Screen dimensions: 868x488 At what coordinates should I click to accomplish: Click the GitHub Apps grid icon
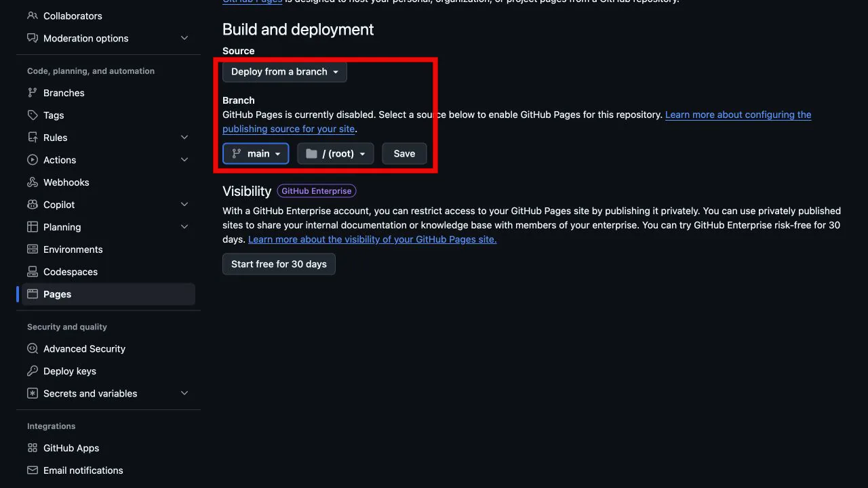tap(33, 448)
